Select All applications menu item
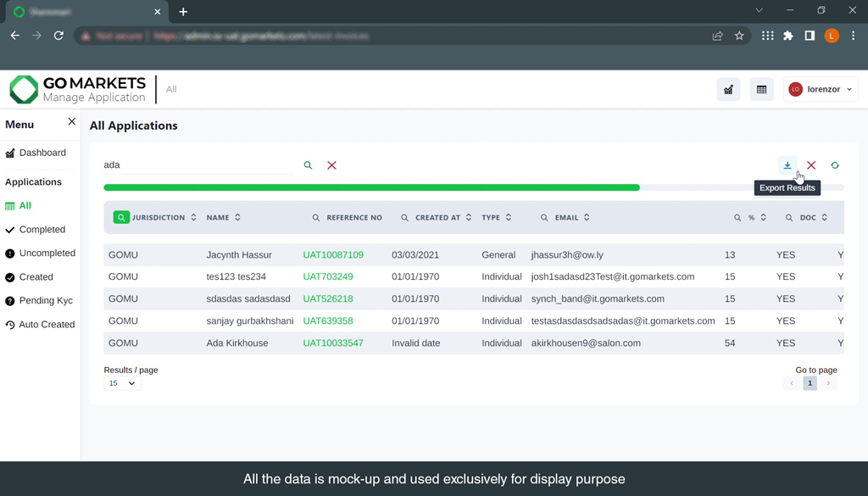This screenshot has height=496, width=868. 19,205
